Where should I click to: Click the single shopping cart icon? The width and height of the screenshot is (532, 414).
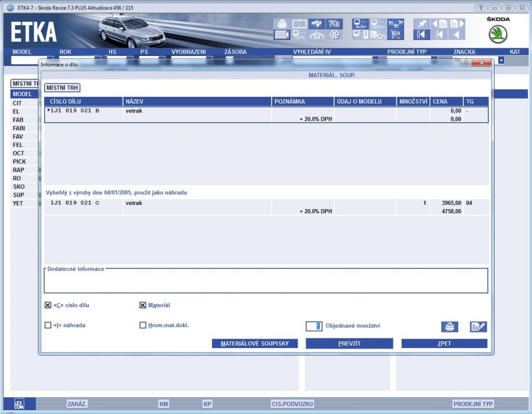pyautogui.click(x=395, y=35)
